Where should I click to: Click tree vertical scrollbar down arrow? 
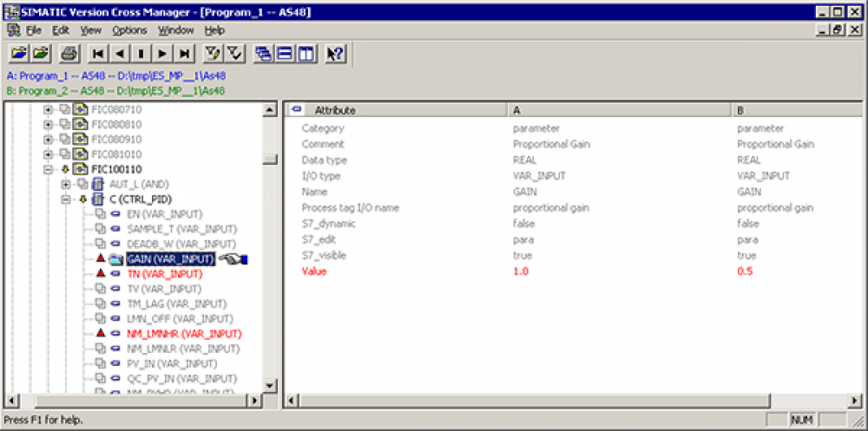270,386
